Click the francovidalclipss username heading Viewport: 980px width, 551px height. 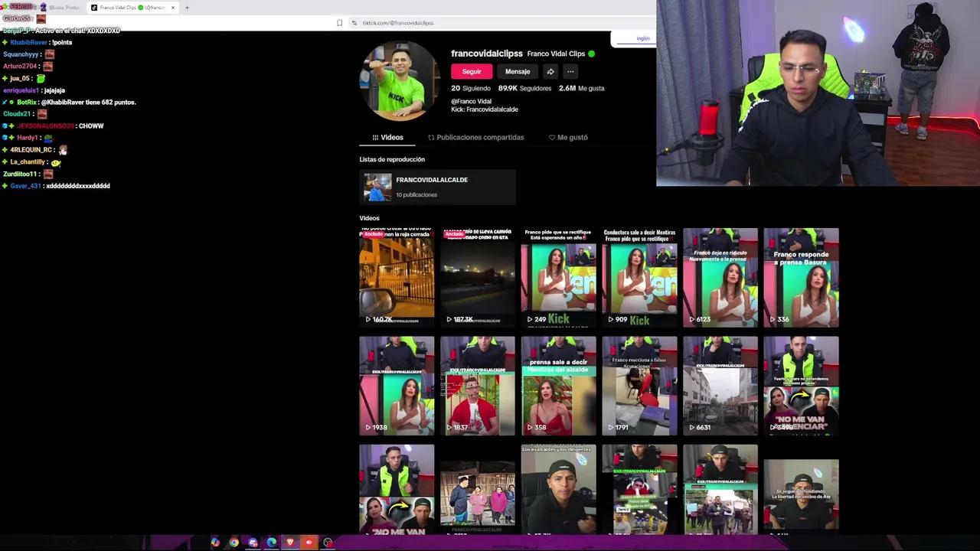(x=487, y=54)
